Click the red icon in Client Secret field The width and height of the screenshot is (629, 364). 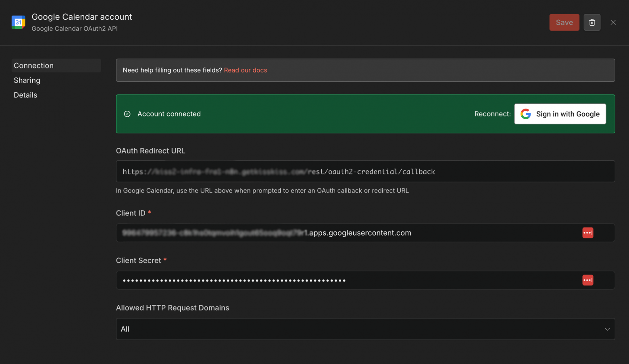click(587, 280)
